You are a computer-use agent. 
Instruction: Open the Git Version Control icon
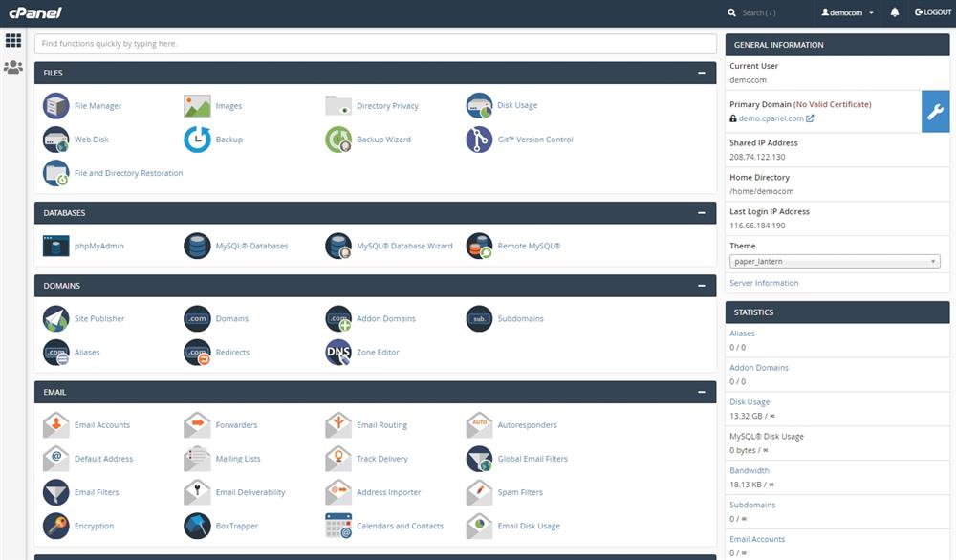(479, 140)
